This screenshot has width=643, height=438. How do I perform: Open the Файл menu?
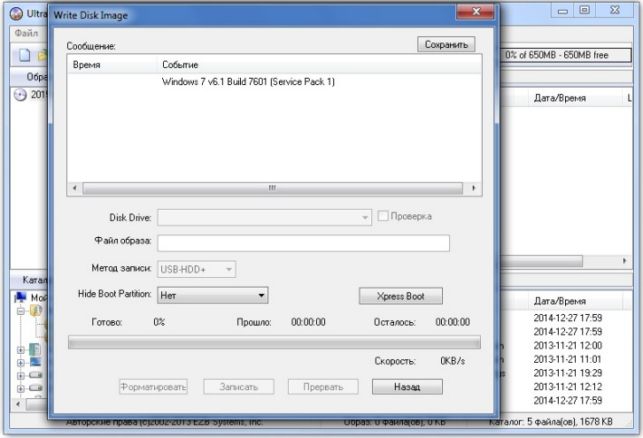26,33
